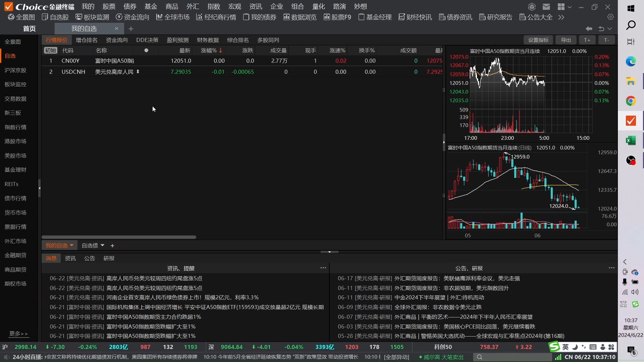Select the USDCNH row code
644x362 pixels.
click(73, 72)
